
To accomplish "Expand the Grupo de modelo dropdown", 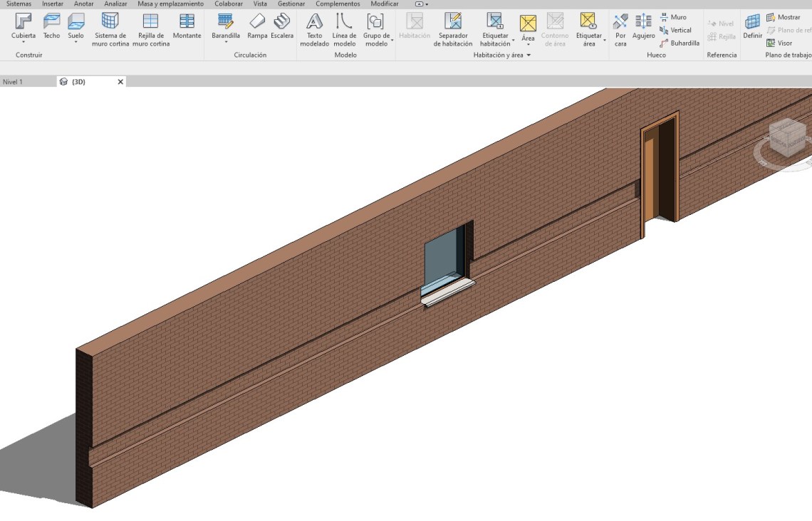I will coord(392,41).
